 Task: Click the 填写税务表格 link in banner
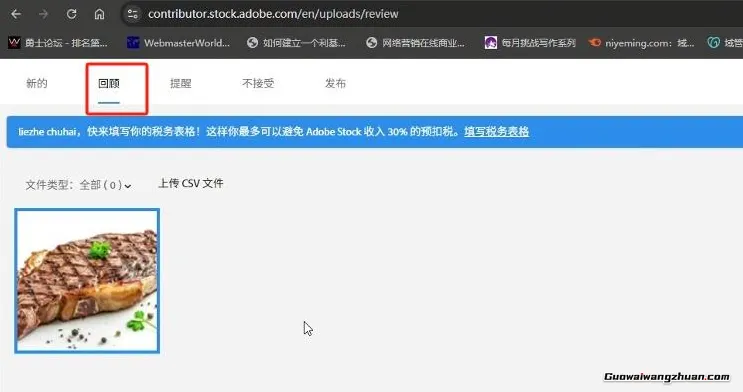(497, 131)
